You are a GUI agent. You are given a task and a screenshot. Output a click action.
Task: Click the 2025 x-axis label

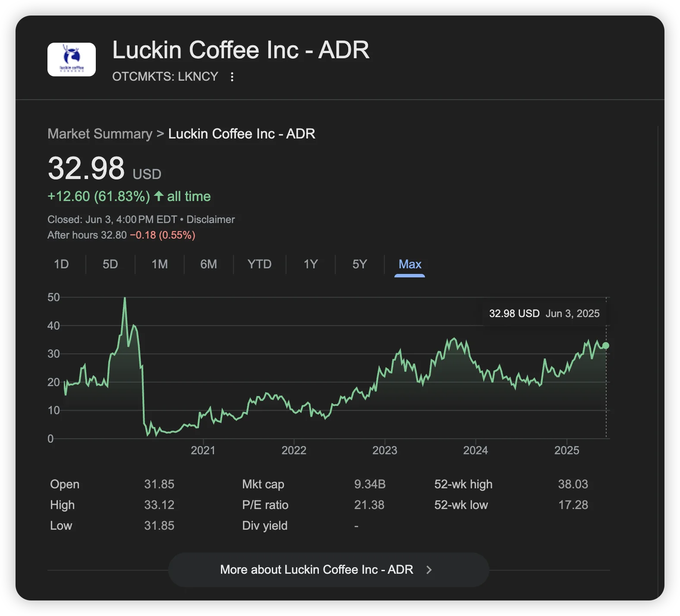pos(567,450)
